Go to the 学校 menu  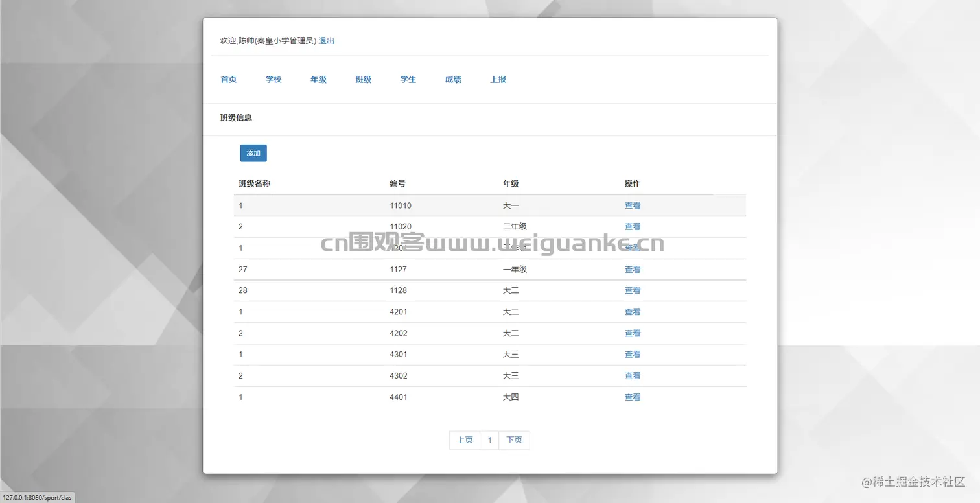click(274, 80)
